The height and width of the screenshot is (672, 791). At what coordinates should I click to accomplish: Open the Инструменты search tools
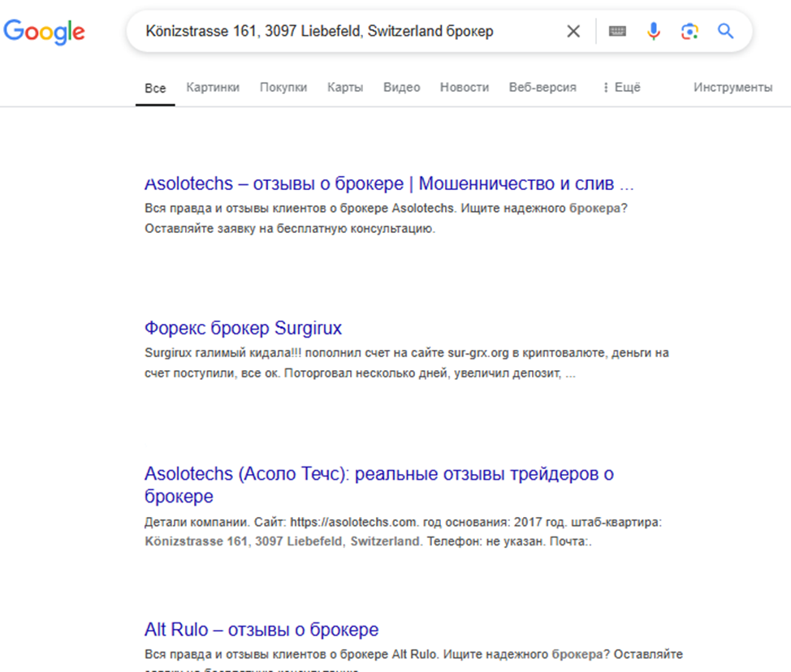tap(733, 88)
